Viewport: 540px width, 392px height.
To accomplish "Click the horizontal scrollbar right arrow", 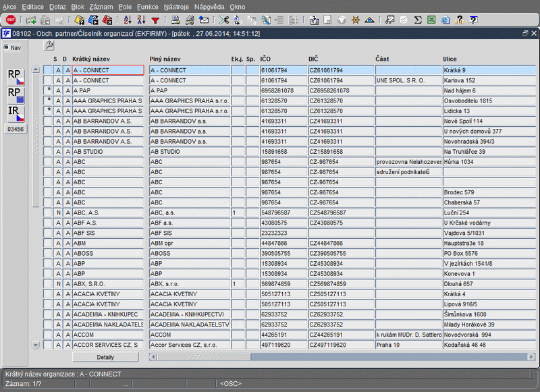I will 531,357.
